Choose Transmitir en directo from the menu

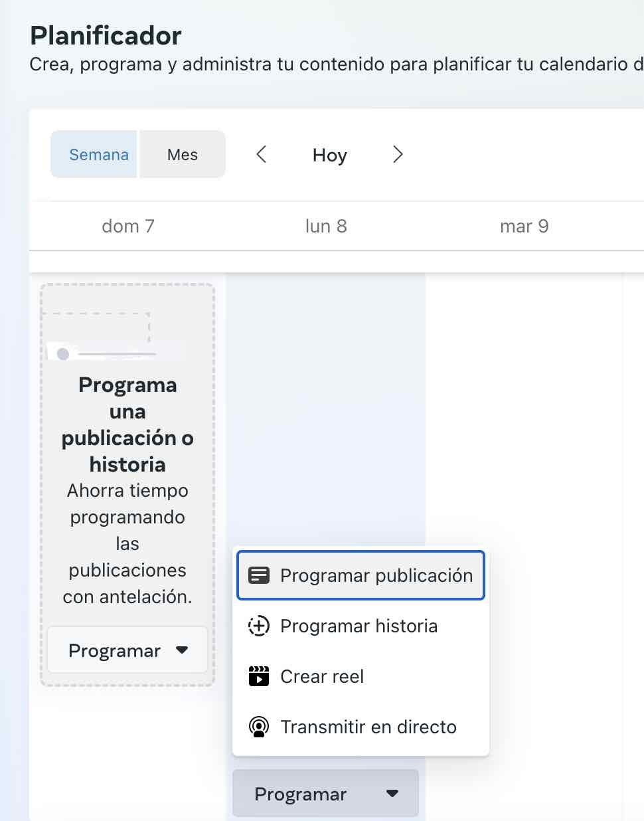coord(361,727)
